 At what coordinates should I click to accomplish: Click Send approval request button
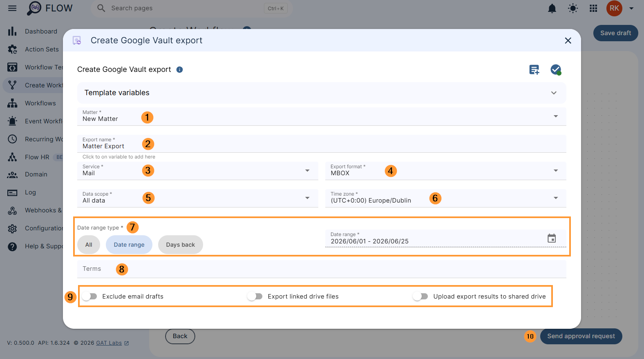pyautogui.click(x=581, y=336)
